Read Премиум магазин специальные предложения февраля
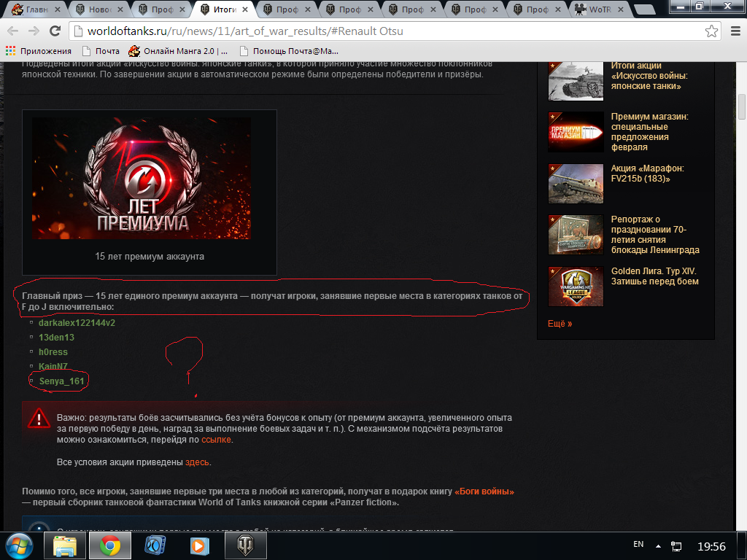The height and width of the screenshot is (560, 747). 649,132
